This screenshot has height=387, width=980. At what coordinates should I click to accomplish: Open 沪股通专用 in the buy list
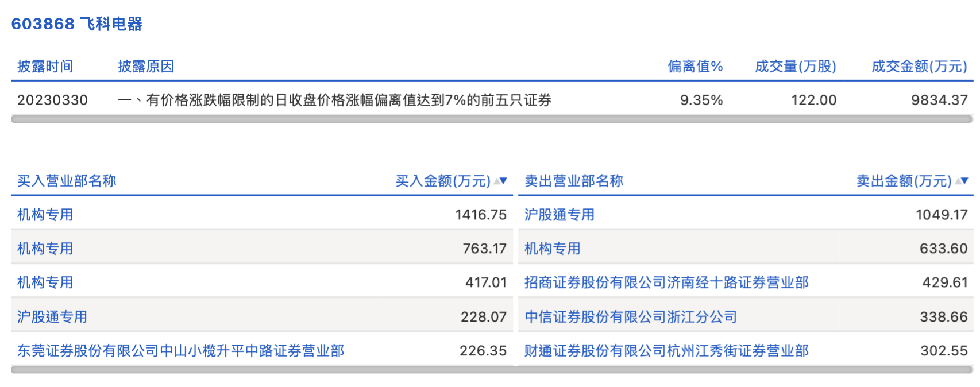(x=52, y=316)
